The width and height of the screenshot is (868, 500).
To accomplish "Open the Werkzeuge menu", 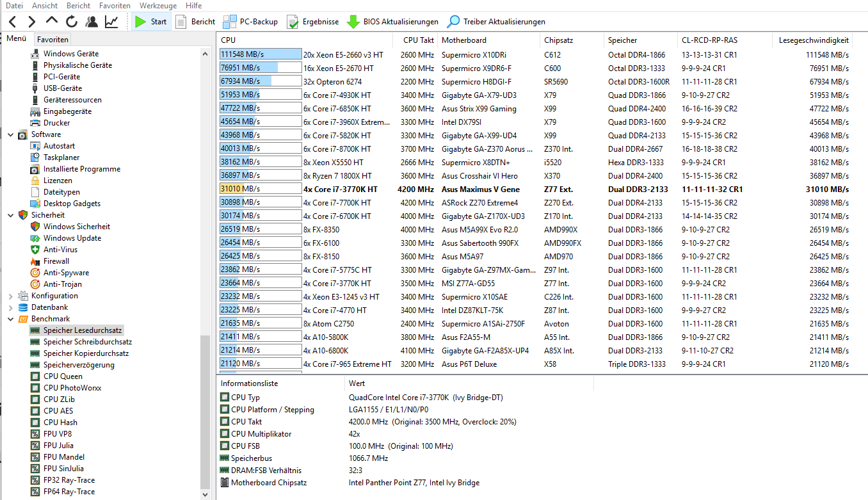I will [158, 5].
